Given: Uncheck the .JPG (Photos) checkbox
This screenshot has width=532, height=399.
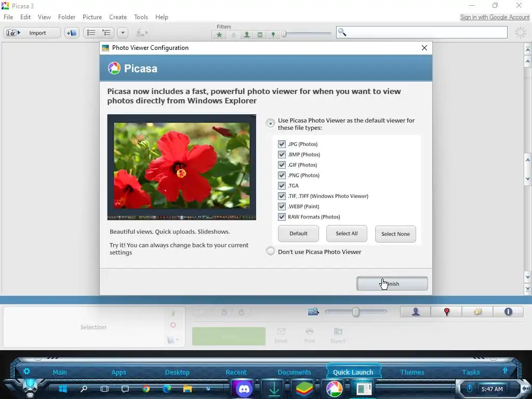Looking at the screenshot, I should click(282, 144).
